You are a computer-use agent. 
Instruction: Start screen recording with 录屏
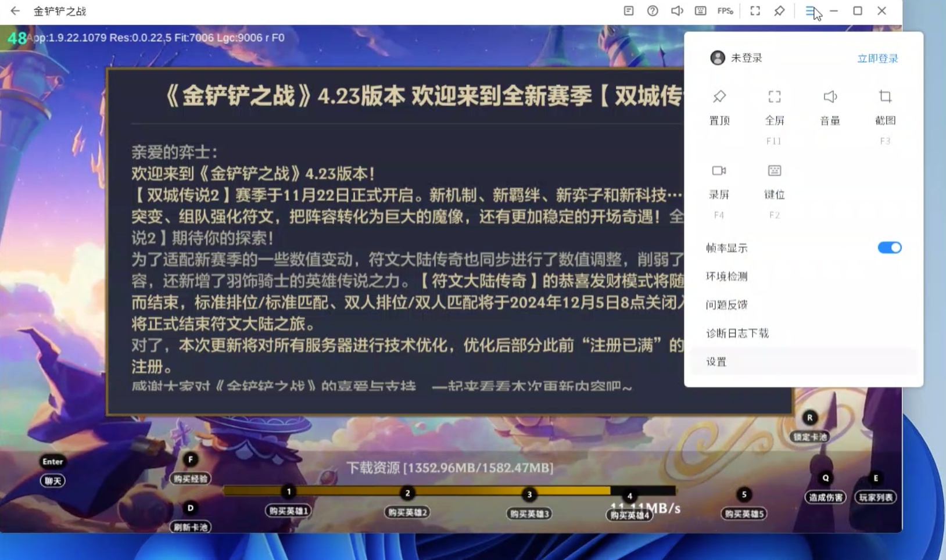point(719,191)
